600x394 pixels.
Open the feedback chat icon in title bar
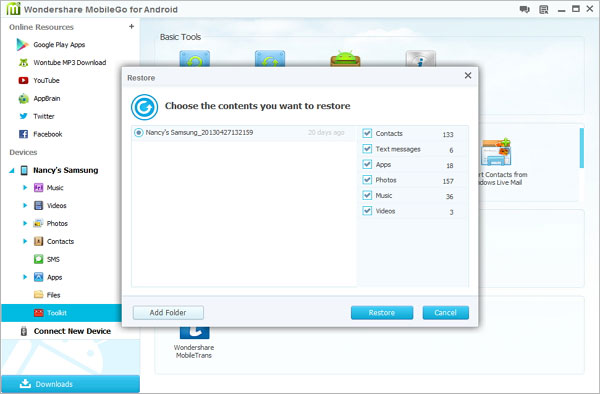(525, 10)
